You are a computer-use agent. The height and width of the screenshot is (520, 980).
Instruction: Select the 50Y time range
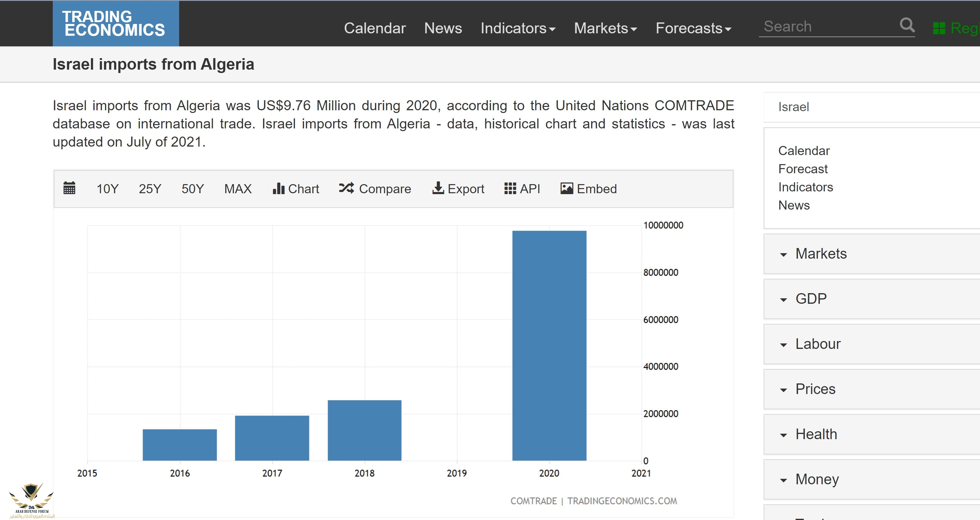192,189
